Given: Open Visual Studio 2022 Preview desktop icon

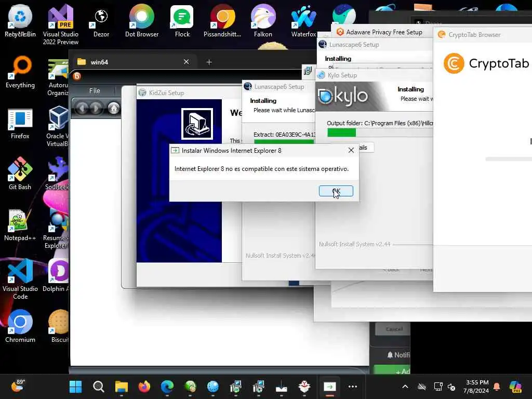Looking at the screenshot, I should tap(61, 24).
